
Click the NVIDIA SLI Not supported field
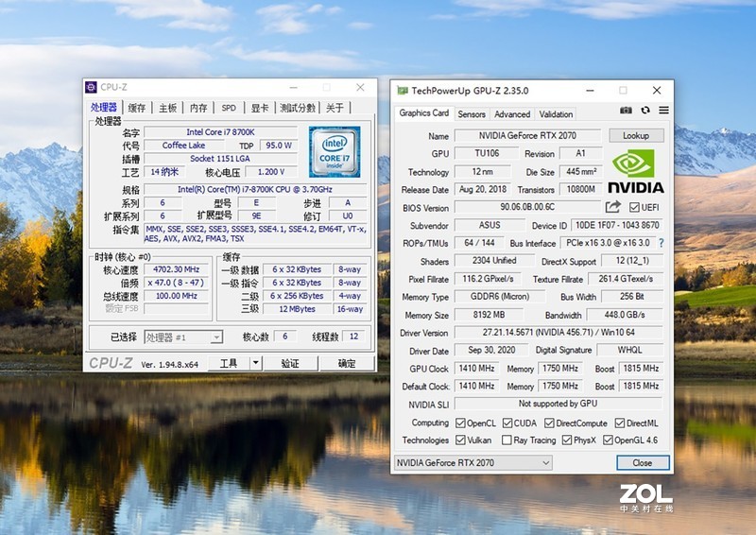coord(558,404)
